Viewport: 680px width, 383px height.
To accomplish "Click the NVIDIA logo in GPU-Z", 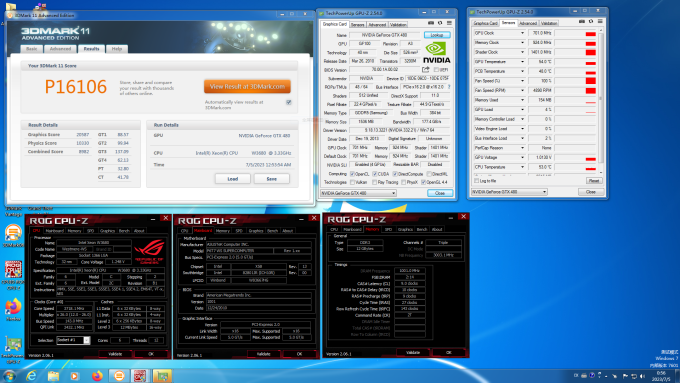I will tap(436, 53).
